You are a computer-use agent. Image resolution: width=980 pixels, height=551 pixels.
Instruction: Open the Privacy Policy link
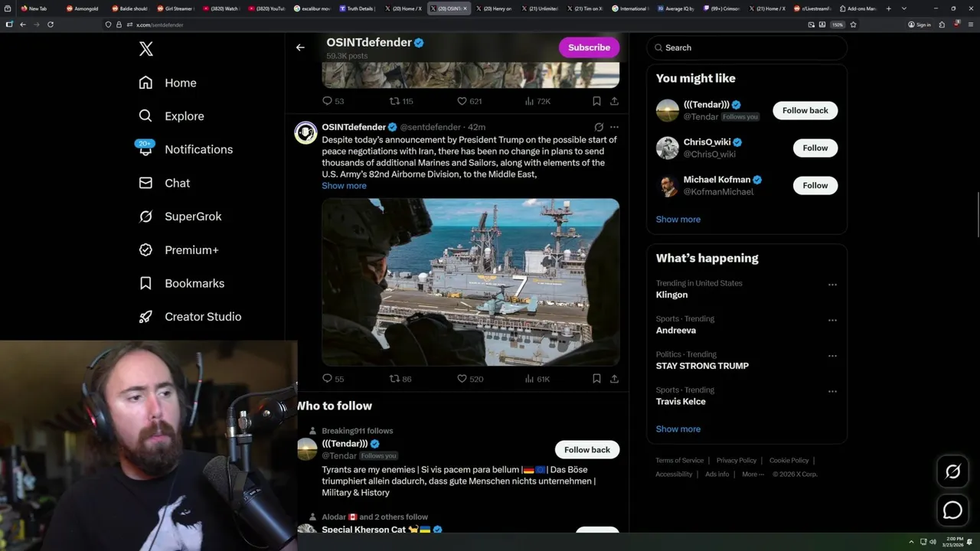pyautogui.click(x=736, y=461)
